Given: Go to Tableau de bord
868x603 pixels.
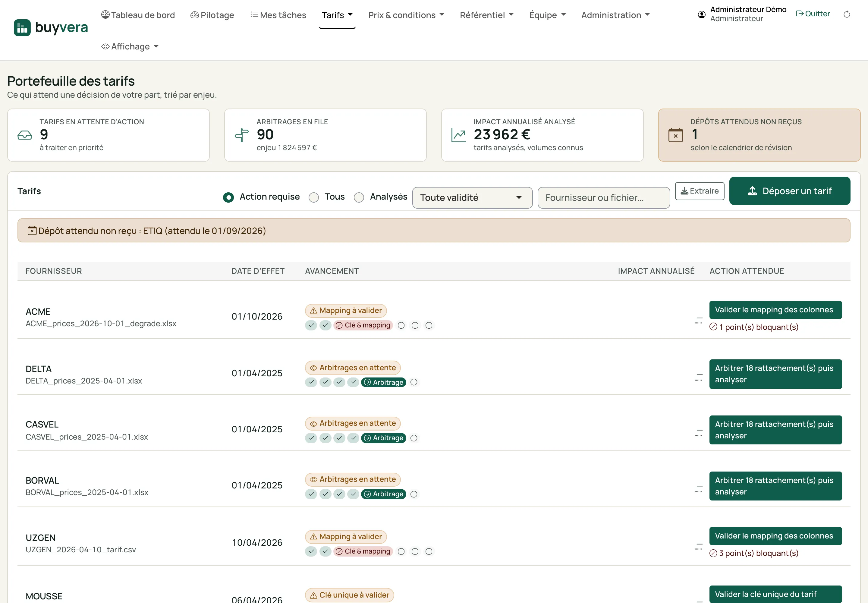Looking at the screenshot, I should 138,15.
